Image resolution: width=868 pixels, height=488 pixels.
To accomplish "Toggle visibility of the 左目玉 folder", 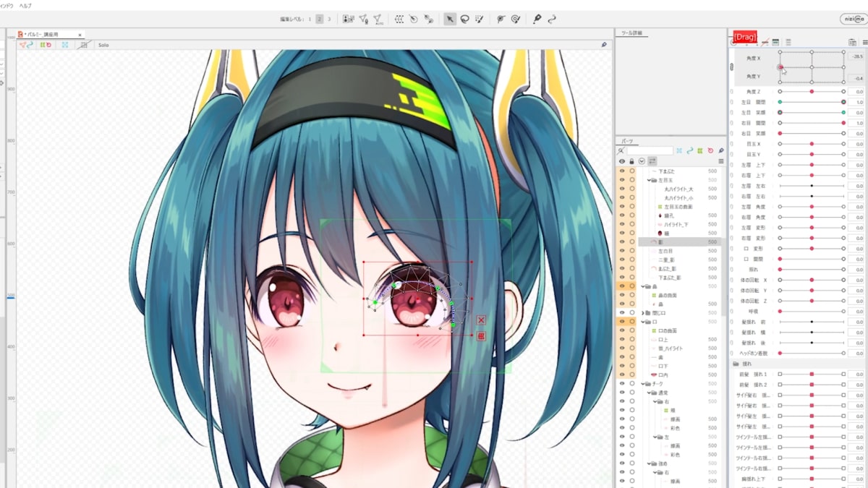I will pyautogui.click(x=621, y=180).
